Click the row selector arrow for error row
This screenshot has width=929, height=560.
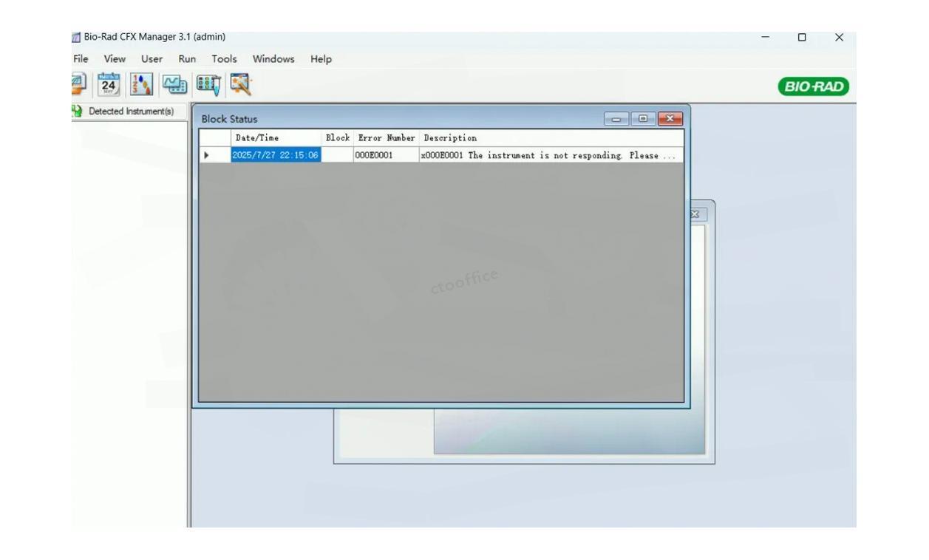click(x=207, y=155)
